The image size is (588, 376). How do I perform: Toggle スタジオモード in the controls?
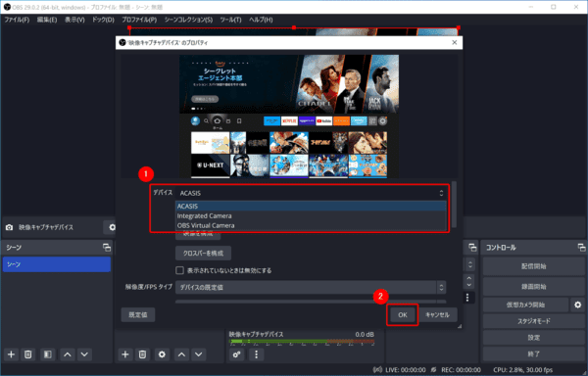(533, 321)
